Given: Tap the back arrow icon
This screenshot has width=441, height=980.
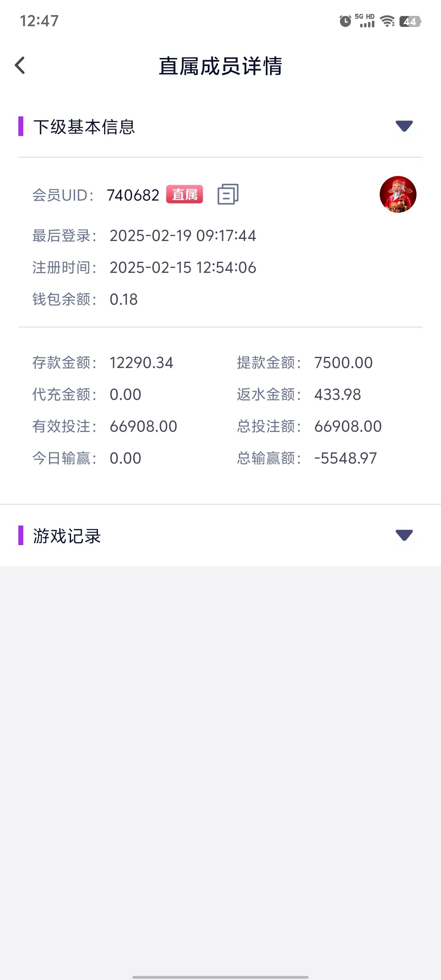Looking at the screenshot, I should (20, 65).
